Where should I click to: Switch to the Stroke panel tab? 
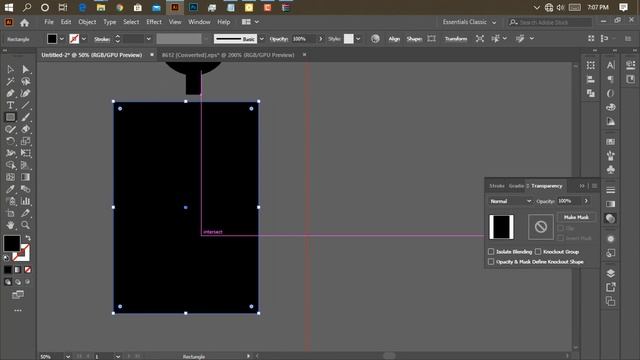point(497,186)
